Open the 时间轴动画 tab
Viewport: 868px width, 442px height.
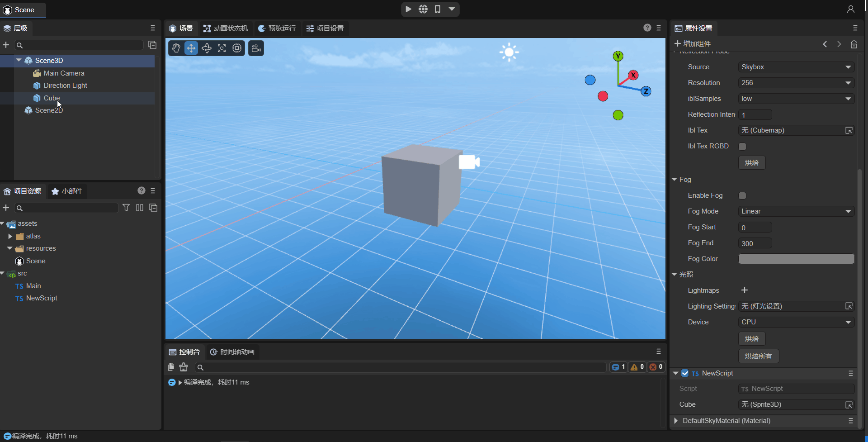click(232, 352)
